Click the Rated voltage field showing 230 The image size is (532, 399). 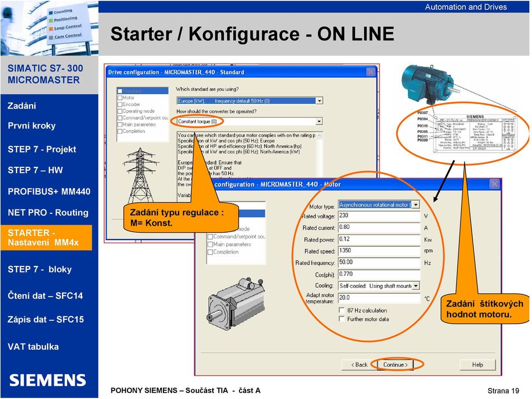click(379, 216)
